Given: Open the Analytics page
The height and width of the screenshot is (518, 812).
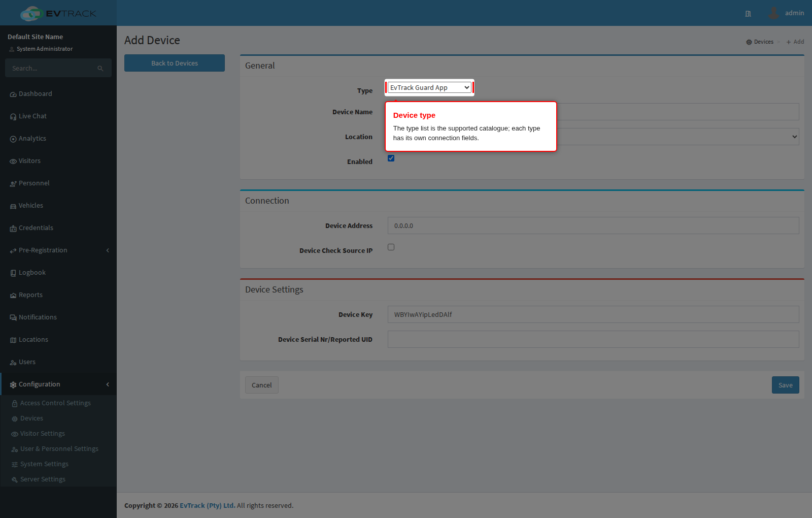Looking at the screenshot, I should 58,139.
